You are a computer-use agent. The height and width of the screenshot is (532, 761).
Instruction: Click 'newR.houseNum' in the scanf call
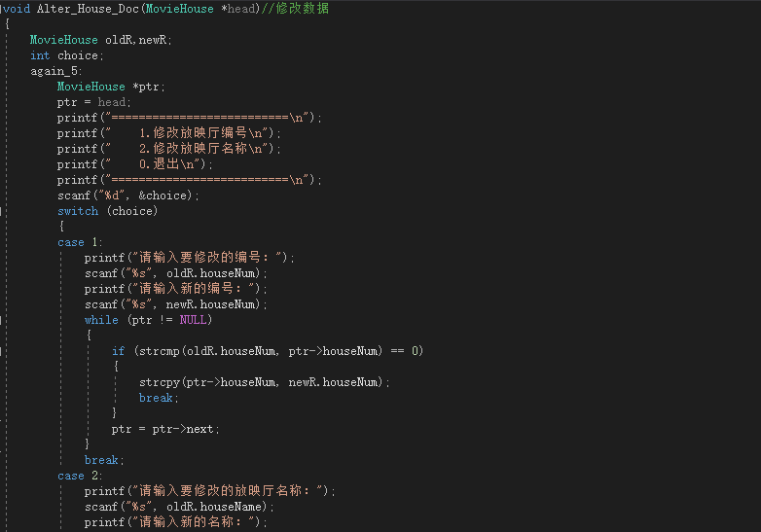[x=210, y=304]
